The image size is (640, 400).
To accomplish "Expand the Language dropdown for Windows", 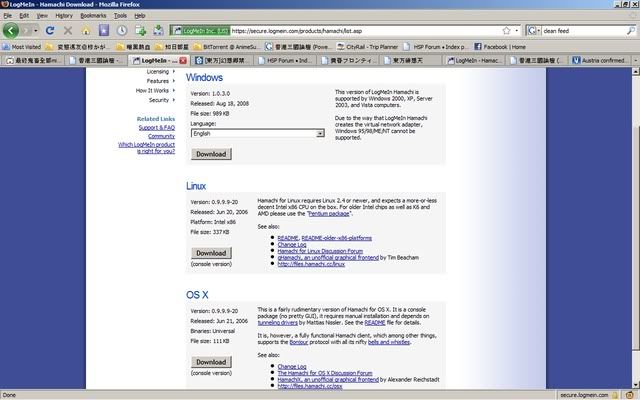I will [x=320, y=133].
